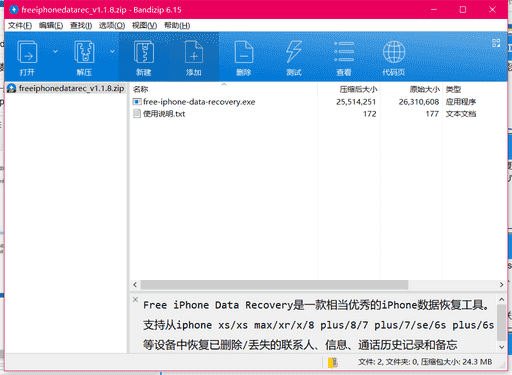Open the 选项(O) menu
This screenshot has height=375, width=512.
pyautogui.click(x=112, y=26)
